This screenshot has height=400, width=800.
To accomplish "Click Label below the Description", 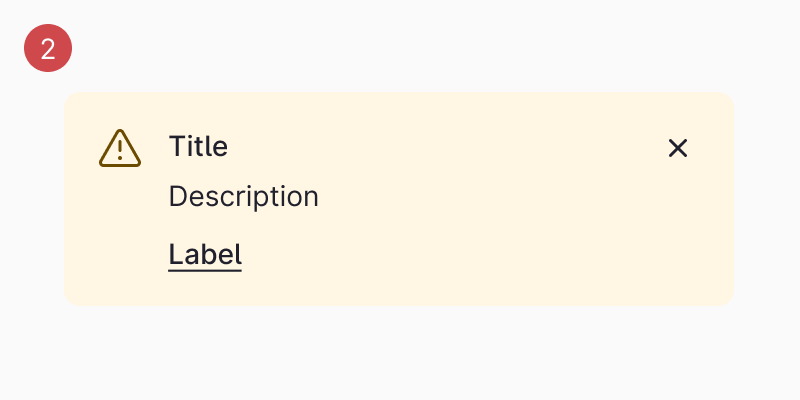I will (x=205, y=254).
